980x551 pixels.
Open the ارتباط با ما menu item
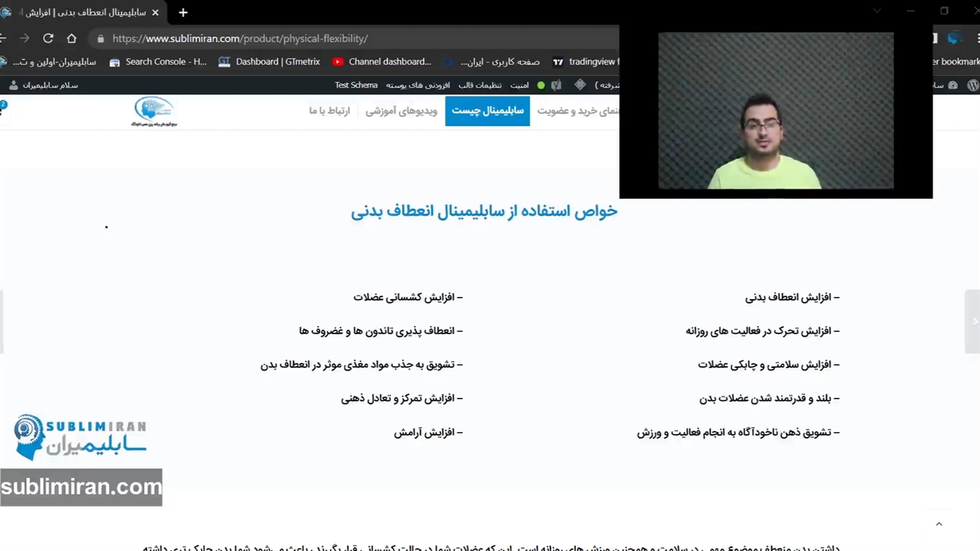pos(329,111)
